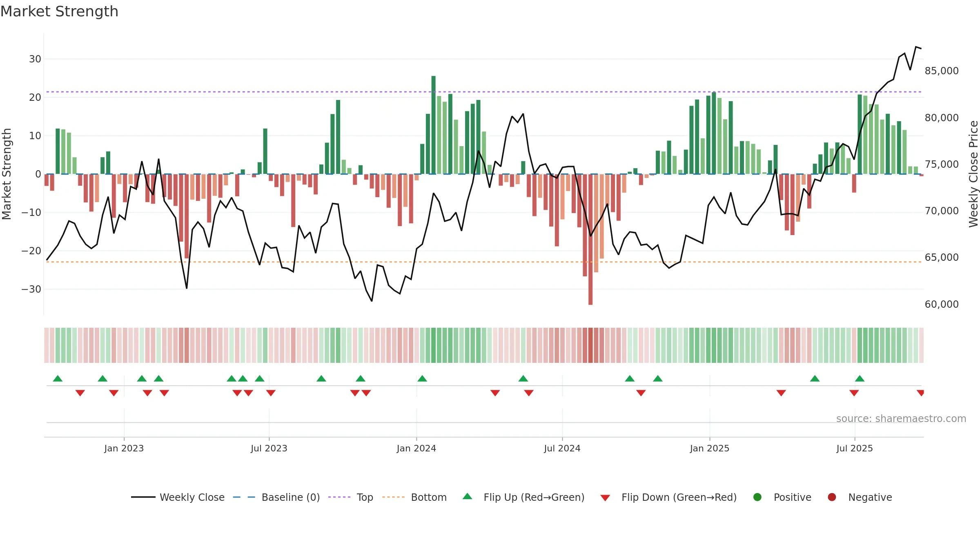The width and height of the screenshot is (980, 551).
Task: Click the weekly close line peak at far right
Action: [x=916, y=47]
